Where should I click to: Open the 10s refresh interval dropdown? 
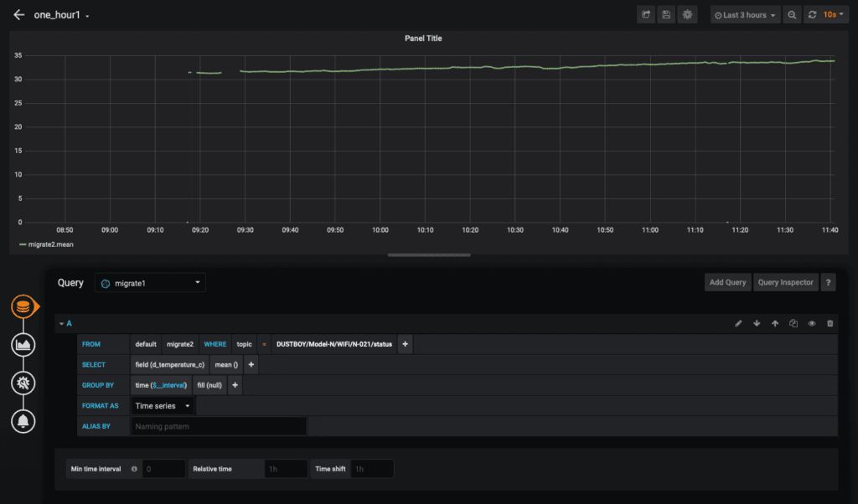click(834, 15)
